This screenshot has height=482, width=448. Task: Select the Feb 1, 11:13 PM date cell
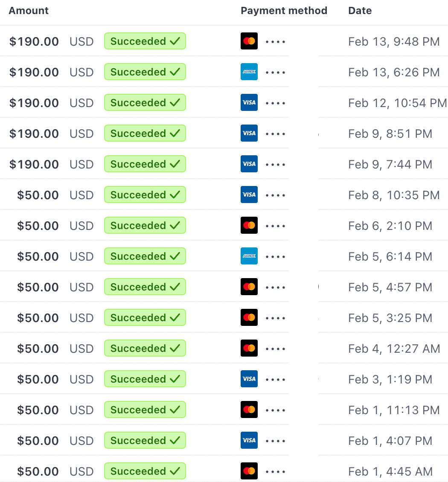(x=394, y=410)
